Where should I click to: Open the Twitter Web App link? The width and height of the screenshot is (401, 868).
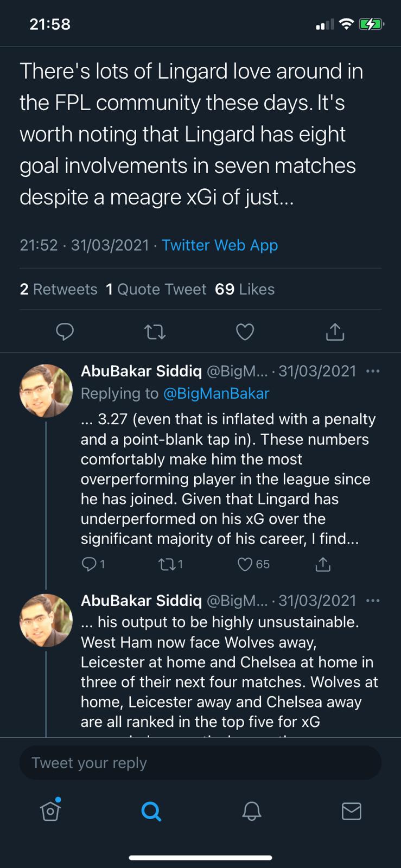click(220, 245)
